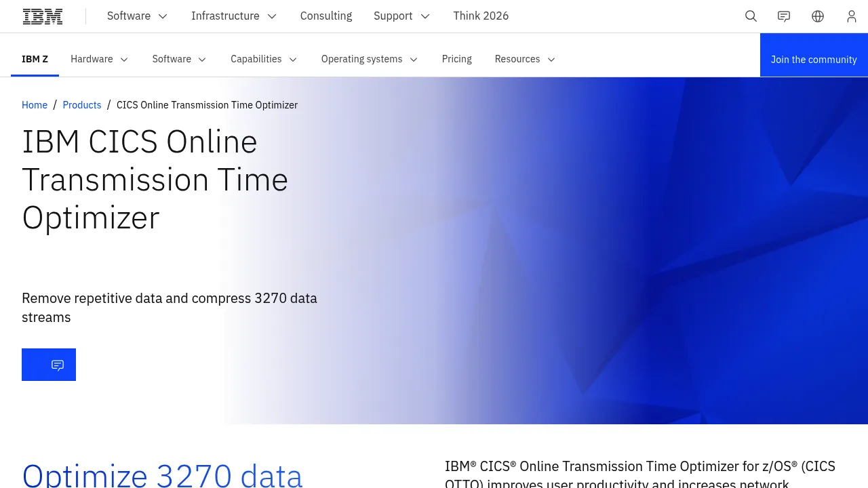Expand the Infrastructure menu
The height and width of the screenshot is (488, 868).
coord(234,16)
